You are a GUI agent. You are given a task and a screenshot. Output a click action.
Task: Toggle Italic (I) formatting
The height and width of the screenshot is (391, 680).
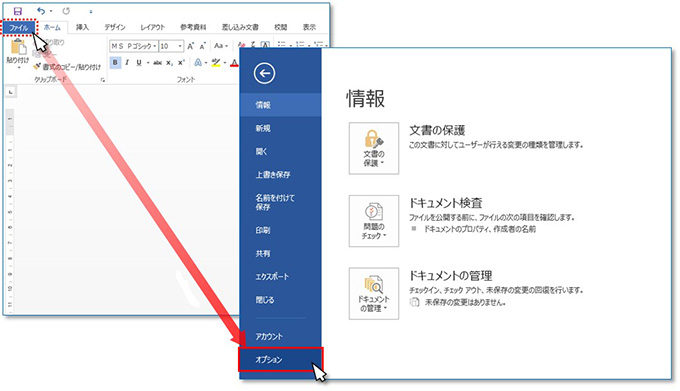pyautogui.click(x=127, y=62)
